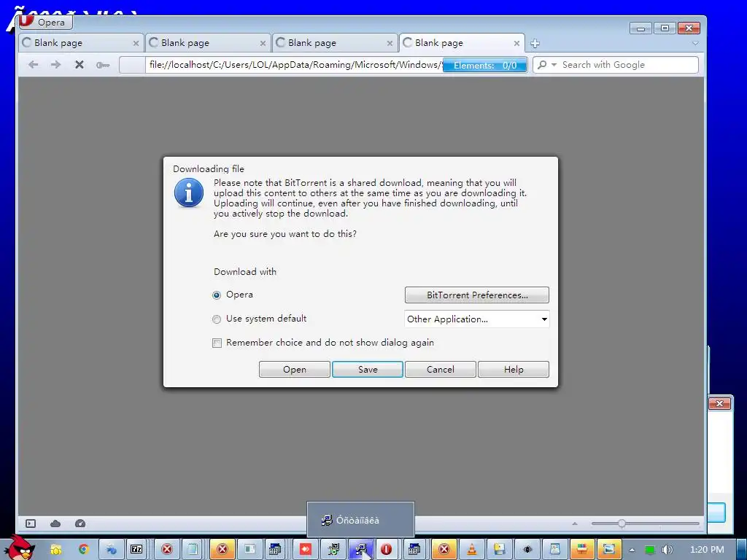The width and height of the screenshot is (747, 560).
Task: Select Use system default radio button
Action: [216, 319]
